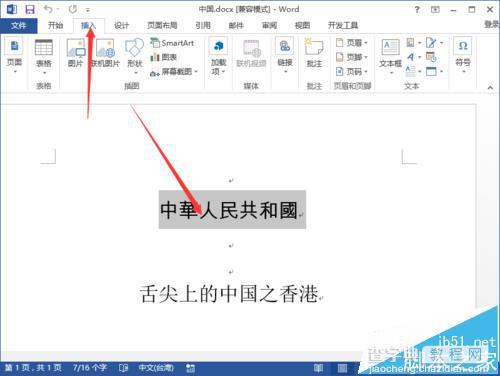Click the Undo arrow icon

[x=48, y=9]
